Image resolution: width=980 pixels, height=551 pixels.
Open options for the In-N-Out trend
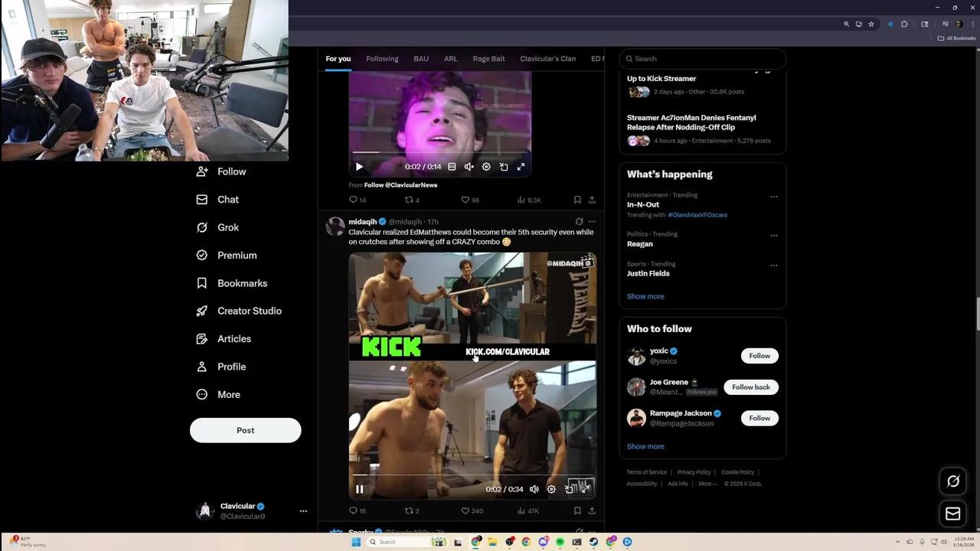coord(773,197)
